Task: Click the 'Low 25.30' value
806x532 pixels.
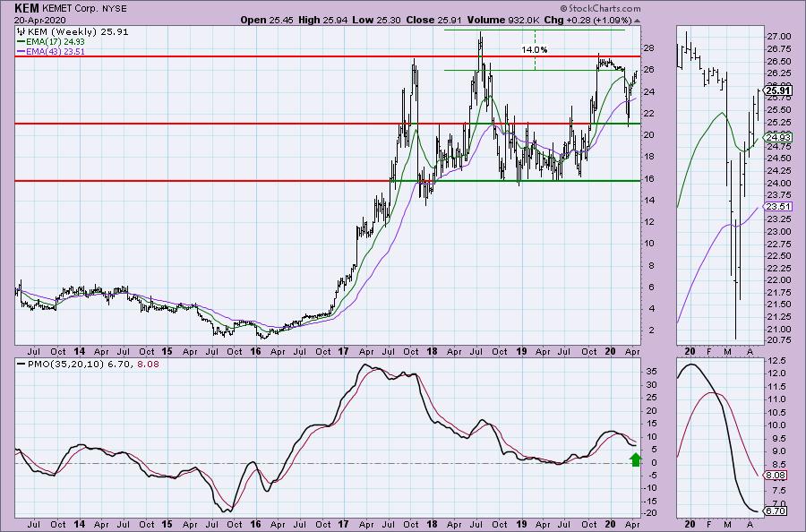Action: pyautogui.click(x=377, y=21)
